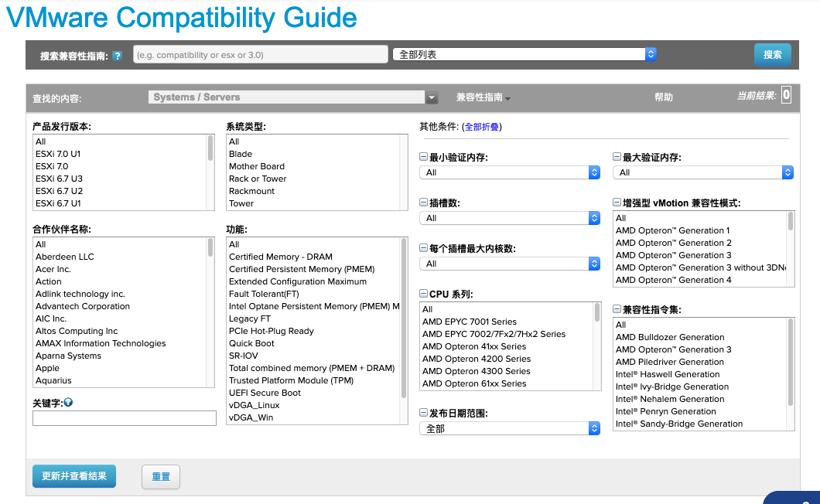Collapse the 插槽数 section toggle

tap(424, 203)
